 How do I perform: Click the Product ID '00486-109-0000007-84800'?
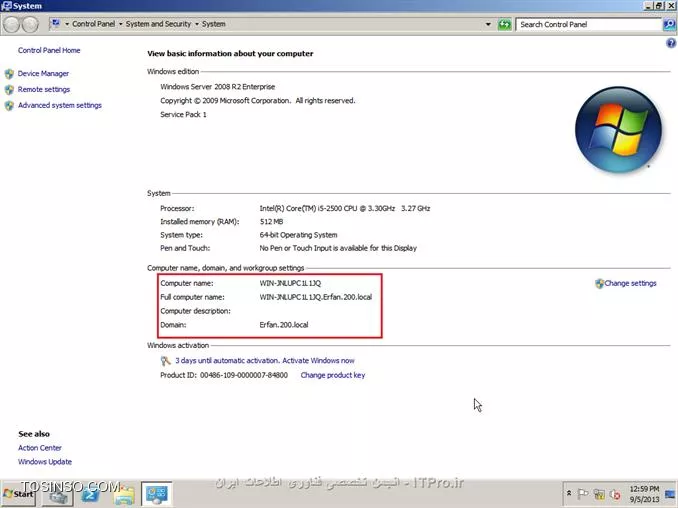244,375
